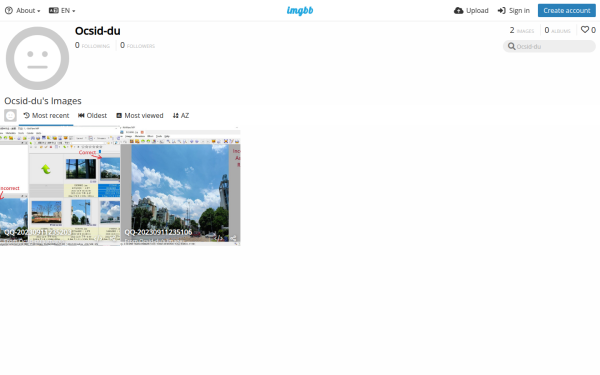Click the QQ-20230911235106 title text

[158, 232]
